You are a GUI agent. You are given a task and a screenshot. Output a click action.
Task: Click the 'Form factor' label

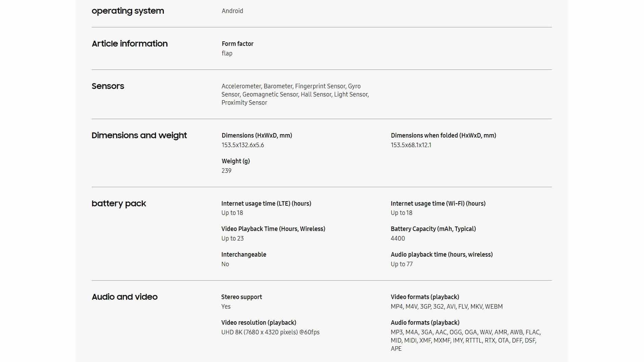[237, 44]
